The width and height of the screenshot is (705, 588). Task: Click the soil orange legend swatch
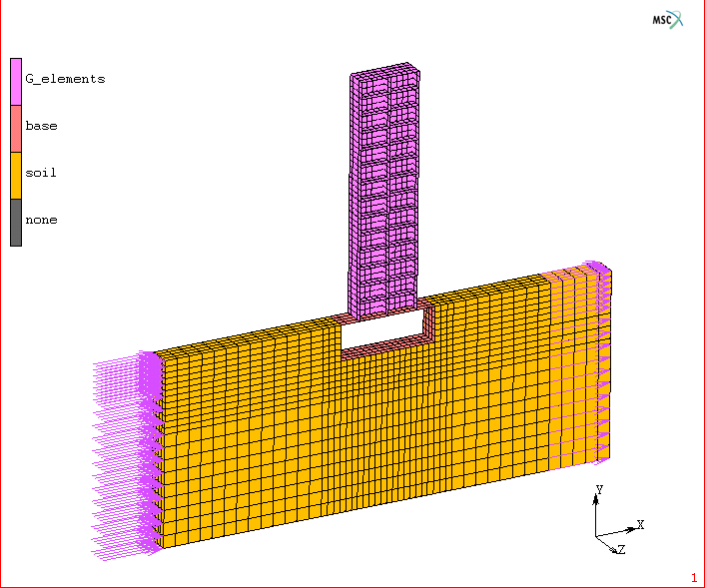(x=16, y=176)
